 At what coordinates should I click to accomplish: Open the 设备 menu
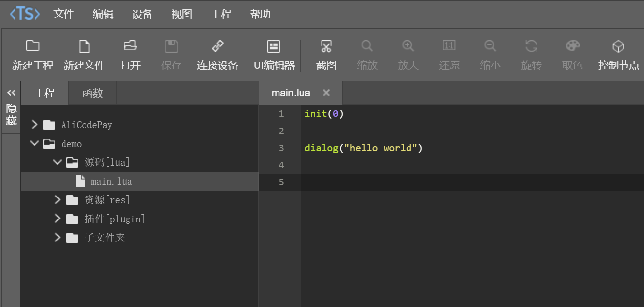[x=142, y=14]
